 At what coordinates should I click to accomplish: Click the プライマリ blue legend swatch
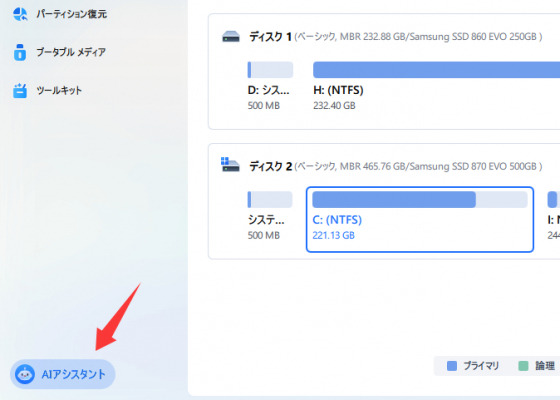click(x=452, y=366)
